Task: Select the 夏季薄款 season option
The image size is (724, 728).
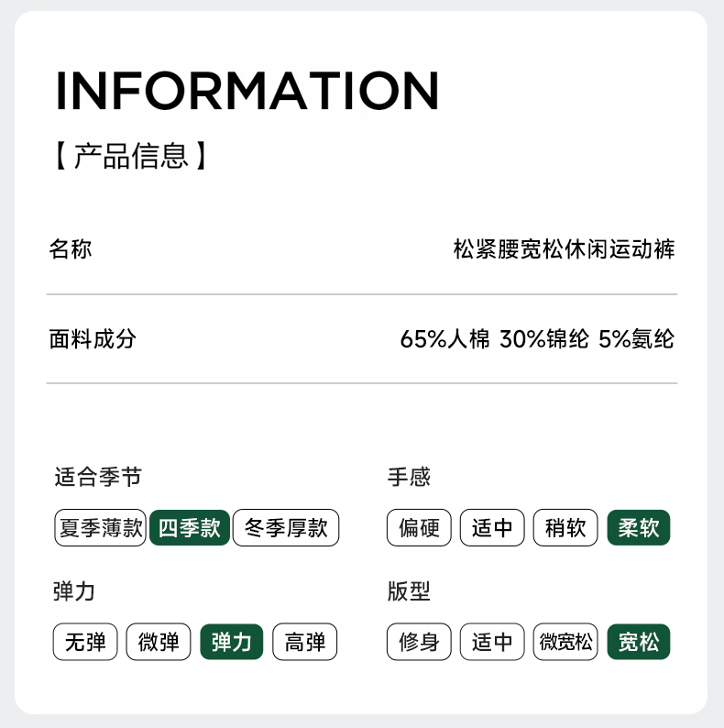Action: pyautogui.click(x=101, y=528)
